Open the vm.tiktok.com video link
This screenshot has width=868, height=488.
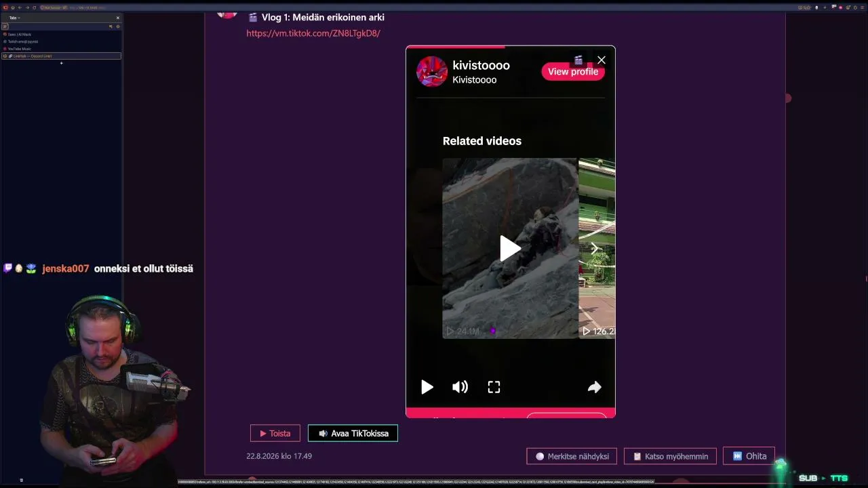[x=313, y=33]
